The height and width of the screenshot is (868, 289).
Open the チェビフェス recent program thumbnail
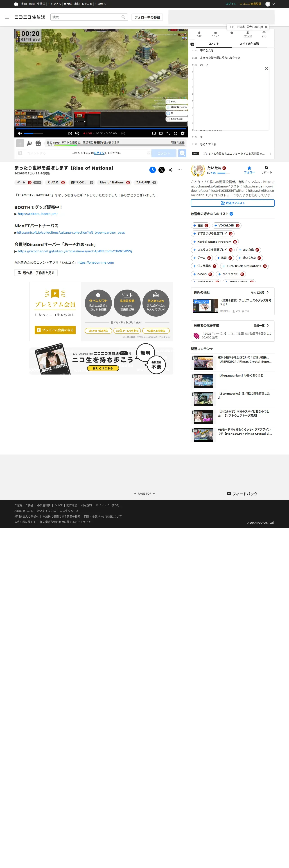pos(205,306)
